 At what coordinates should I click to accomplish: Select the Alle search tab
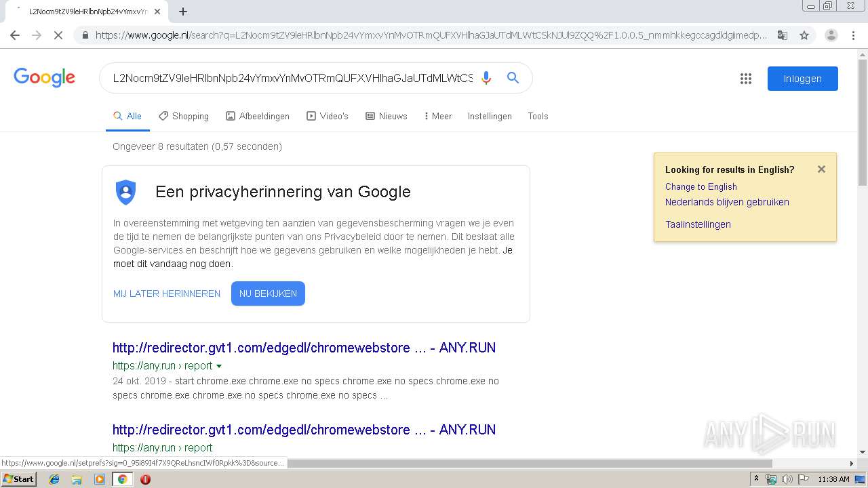[127, 116]
